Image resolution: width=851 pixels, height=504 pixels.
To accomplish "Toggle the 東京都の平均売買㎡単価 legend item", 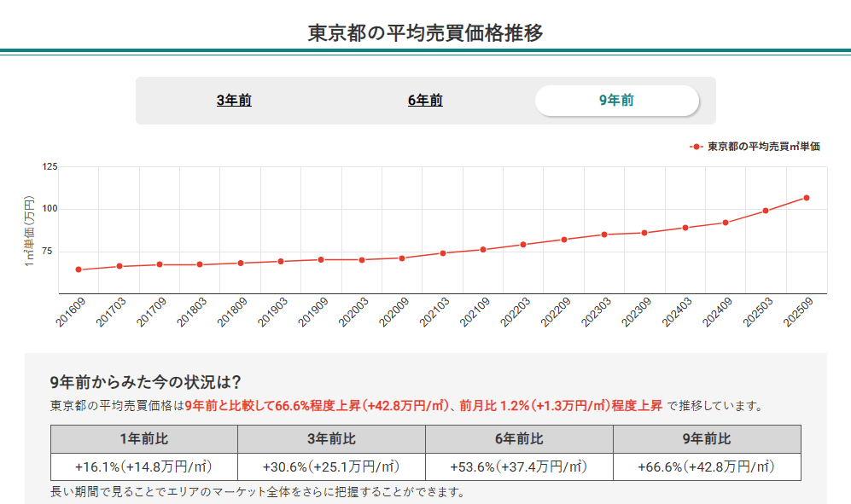I will 762,145.
